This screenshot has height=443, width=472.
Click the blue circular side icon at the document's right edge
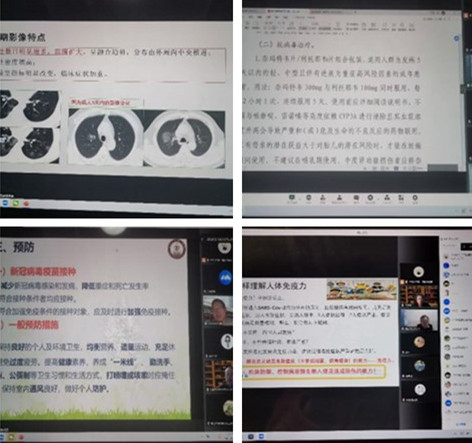[x=456, y=38]
